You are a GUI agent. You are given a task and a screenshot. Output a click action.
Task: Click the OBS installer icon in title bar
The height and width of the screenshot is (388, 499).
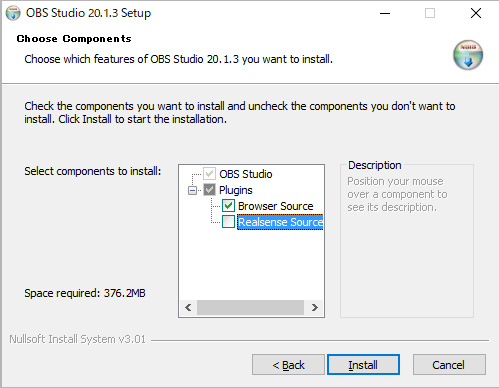[13, 13]
